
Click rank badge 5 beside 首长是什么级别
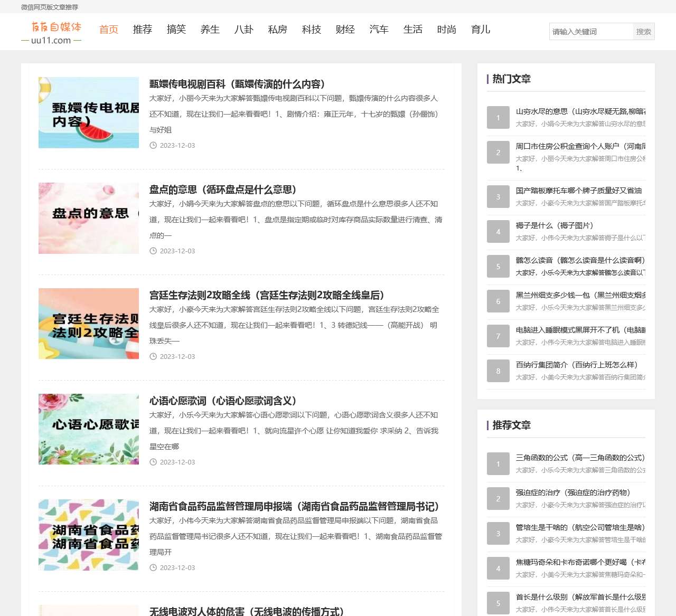498,603
